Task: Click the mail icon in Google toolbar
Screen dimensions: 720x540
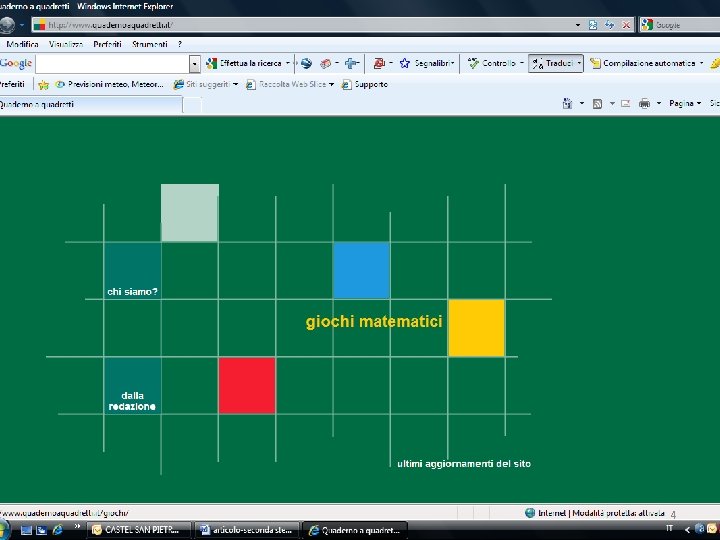Action: 326,63
